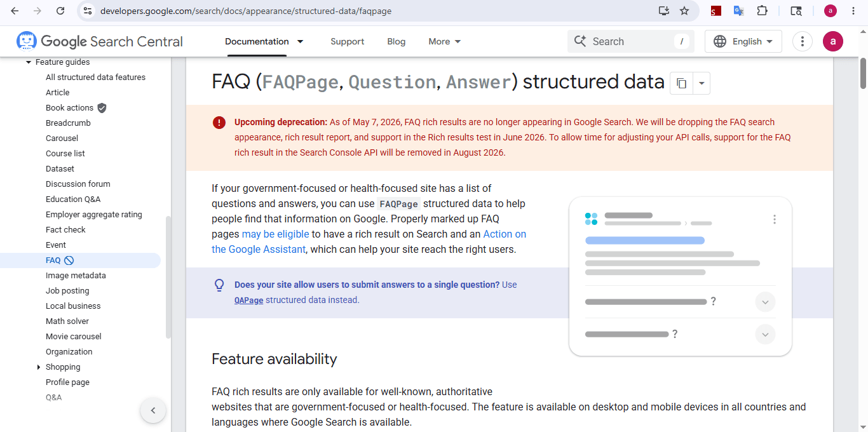Viewport: 868px width, 432px height.
Task: Click the page's vertical scrollbar thumb
Action: 863,73
